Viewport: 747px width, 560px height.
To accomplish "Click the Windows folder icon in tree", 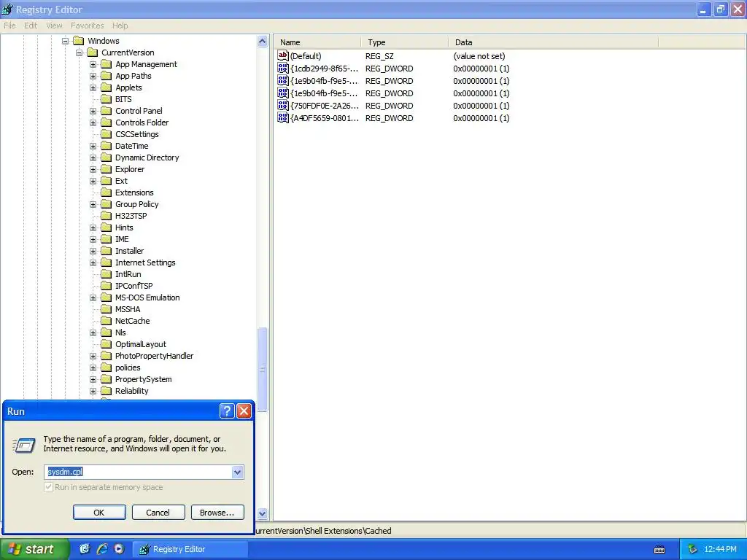I will click(x=79, y=41).
